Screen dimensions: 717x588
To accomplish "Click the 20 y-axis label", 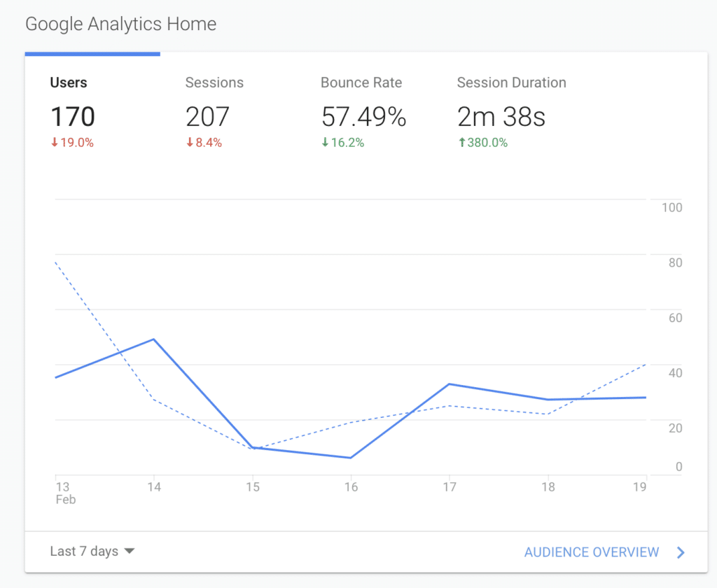I will (675, 428).
